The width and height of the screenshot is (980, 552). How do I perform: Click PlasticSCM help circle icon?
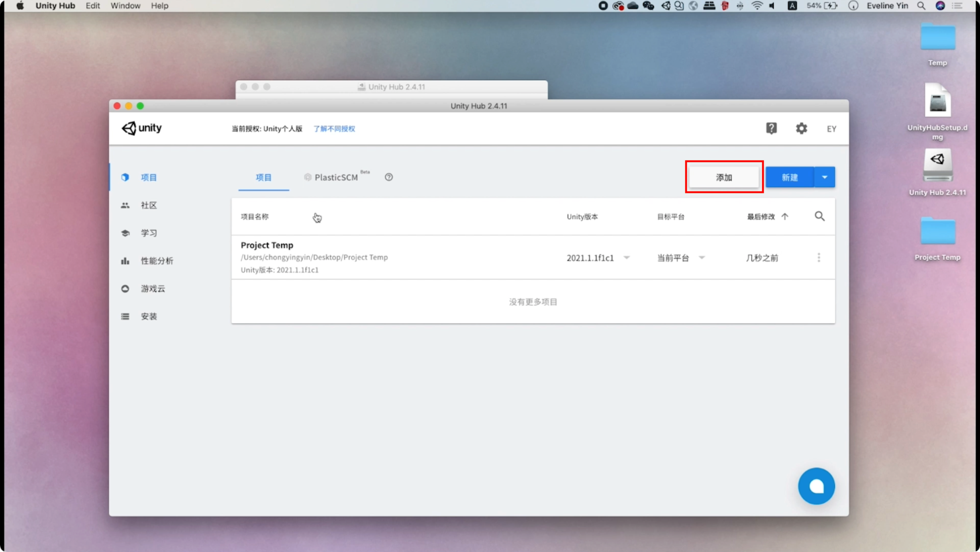(x=388, y=177)
